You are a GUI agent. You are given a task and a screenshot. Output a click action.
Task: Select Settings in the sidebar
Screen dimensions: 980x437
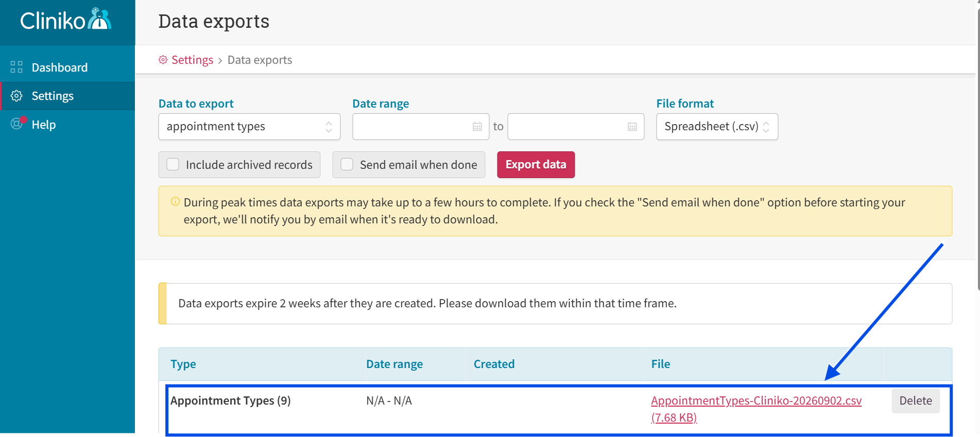pyautogui.click(x=67, y=96)
